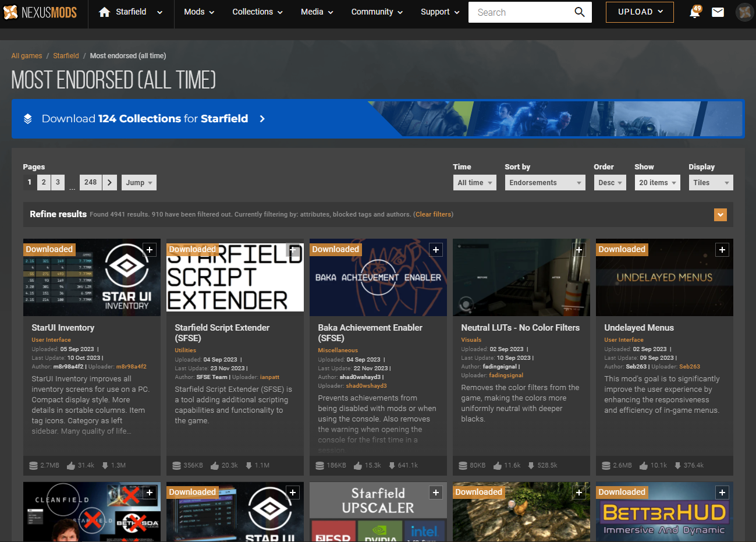Click the download count icon for StarUI Inventory
This screenshot has width=756, height=542.
(105, 465)
